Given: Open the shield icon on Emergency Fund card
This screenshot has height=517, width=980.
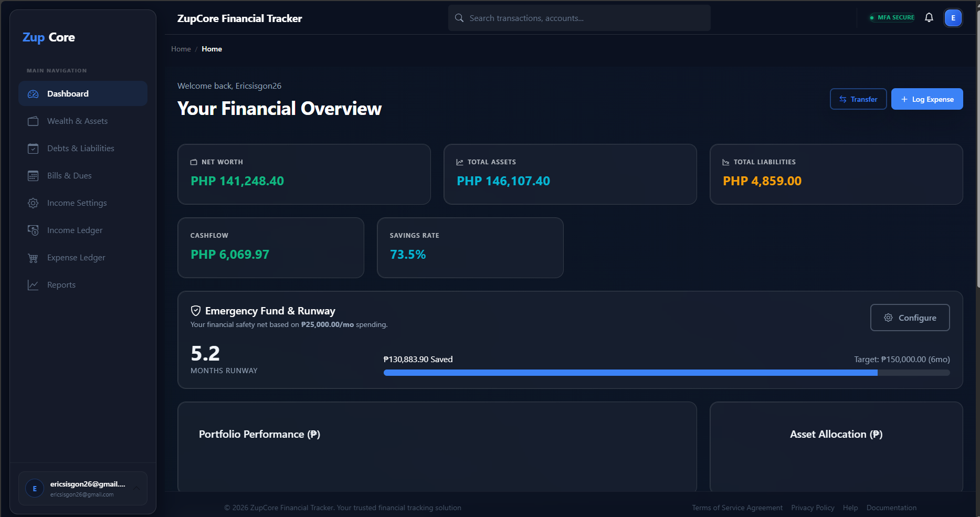Looking at the screenshot, I should click(195, 310).
